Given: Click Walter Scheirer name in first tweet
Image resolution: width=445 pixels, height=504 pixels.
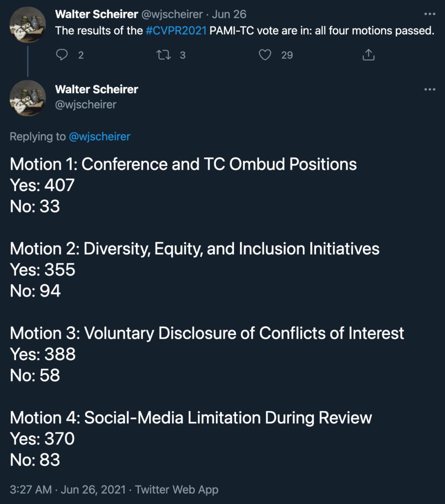Looking at the screenshot, I should tap(96, 14).
